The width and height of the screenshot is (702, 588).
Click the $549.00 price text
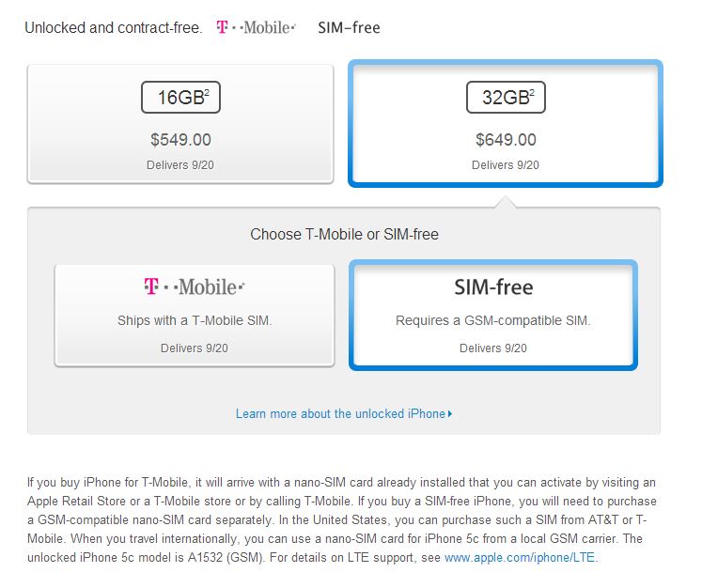(x=180, y=140)
